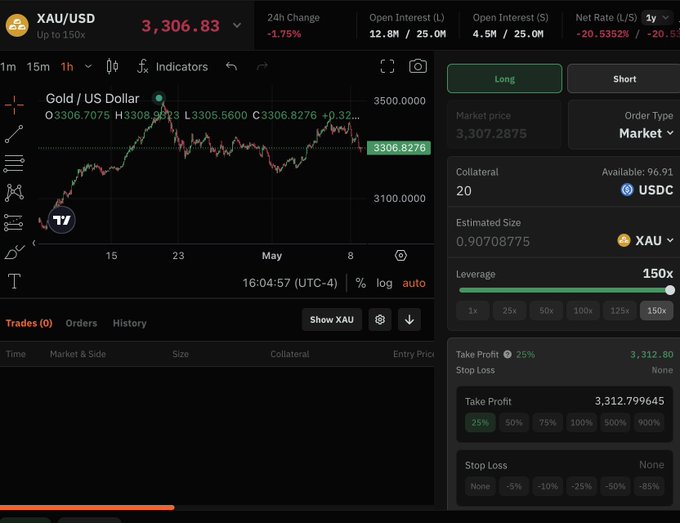Choose -5% stop loss preset
Viewport: 680px width, 523px height.
[x=513, y=487]
